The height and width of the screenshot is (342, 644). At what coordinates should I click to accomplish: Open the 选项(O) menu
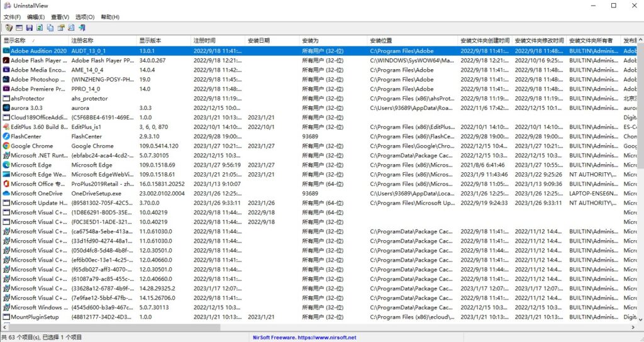click(85, 17)
